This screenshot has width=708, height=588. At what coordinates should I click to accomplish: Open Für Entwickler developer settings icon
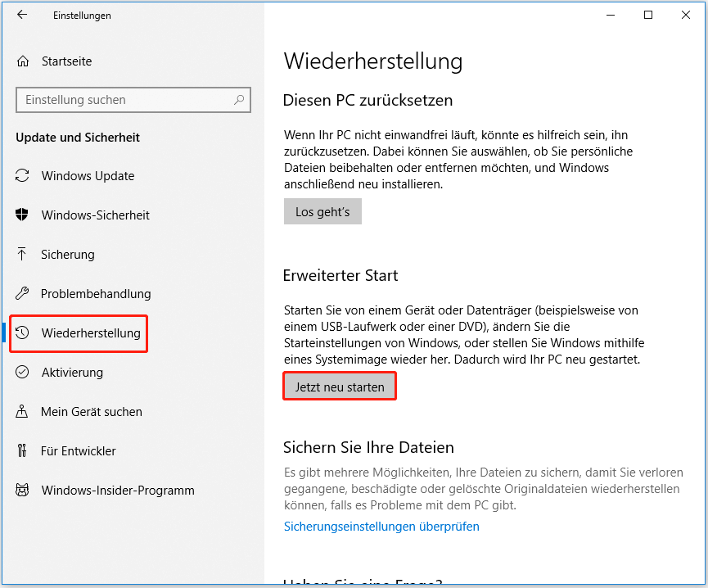22,450
